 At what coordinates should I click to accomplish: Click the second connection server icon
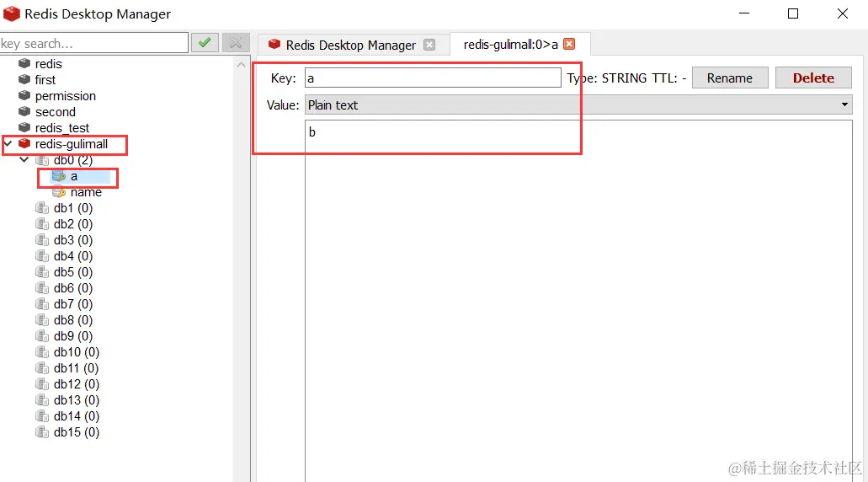pos(24,112)
